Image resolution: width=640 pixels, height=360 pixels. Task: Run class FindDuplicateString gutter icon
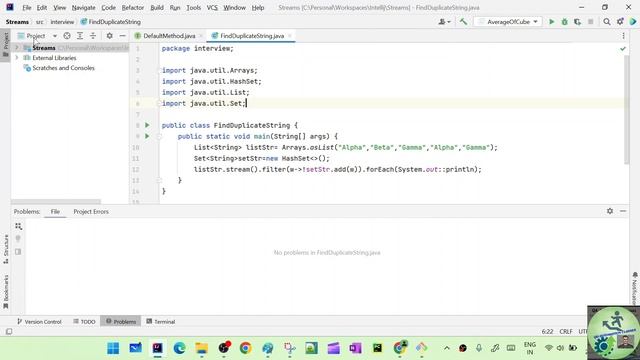(147, 125)
